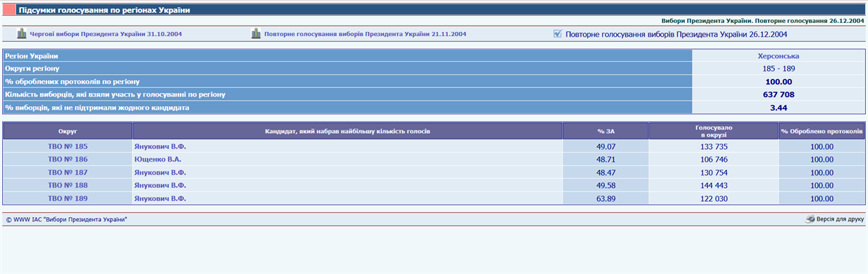The height and width of the screenshot is (274, 868).
Task: Click the 122 030 voters value
Action: (714, 199)
